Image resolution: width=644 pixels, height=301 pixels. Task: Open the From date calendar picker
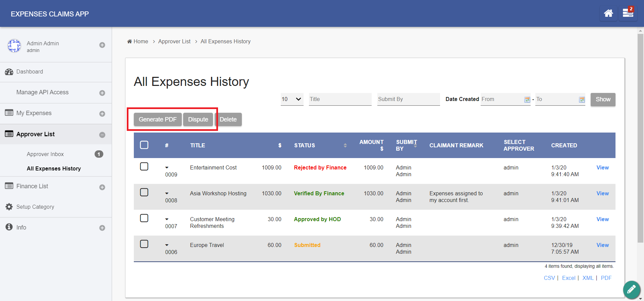(527, 100)
